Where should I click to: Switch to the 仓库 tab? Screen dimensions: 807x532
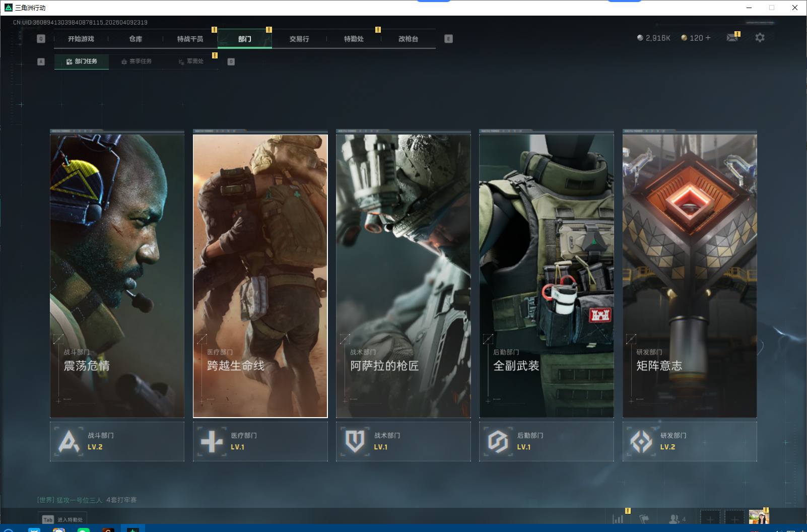coord(136,39)
